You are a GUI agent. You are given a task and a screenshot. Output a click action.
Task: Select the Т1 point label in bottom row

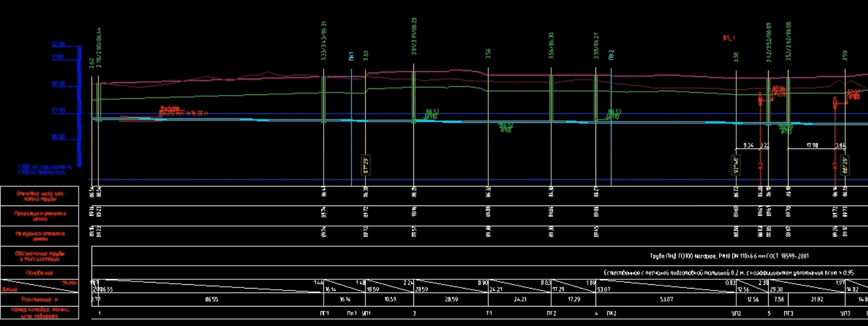(489, 313)
